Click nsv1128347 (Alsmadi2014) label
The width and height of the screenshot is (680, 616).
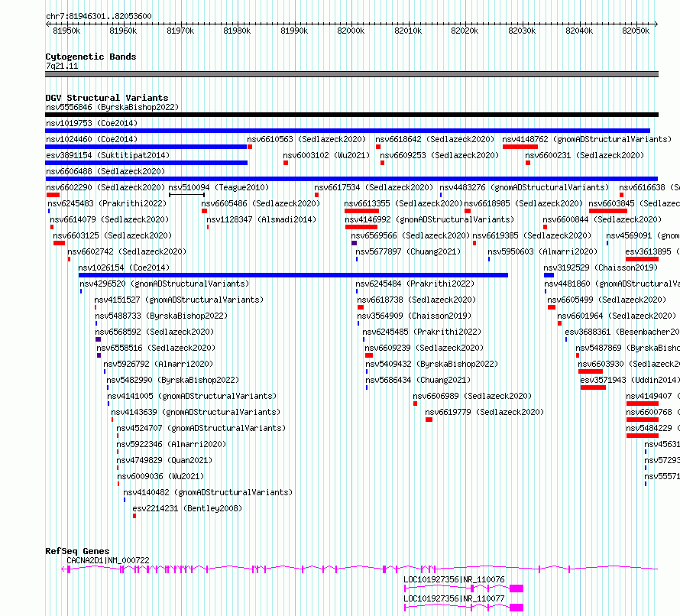tap(261, 219)
